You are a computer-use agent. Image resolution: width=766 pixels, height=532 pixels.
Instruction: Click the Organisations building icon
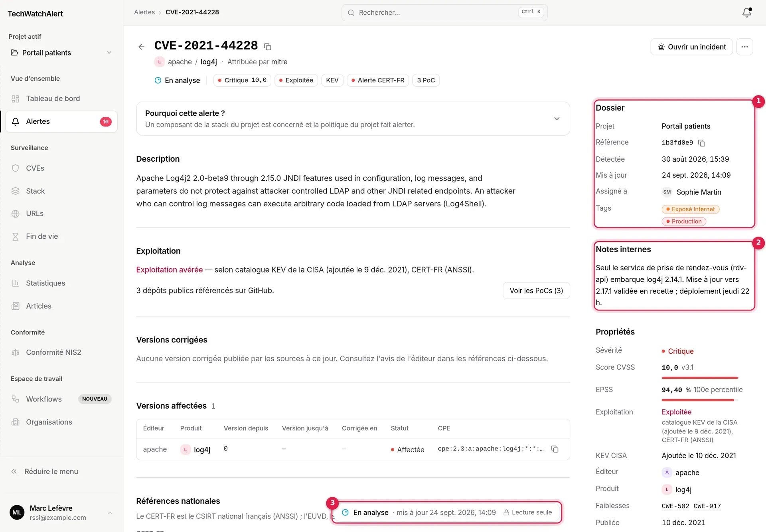click(x=16, y=422)
